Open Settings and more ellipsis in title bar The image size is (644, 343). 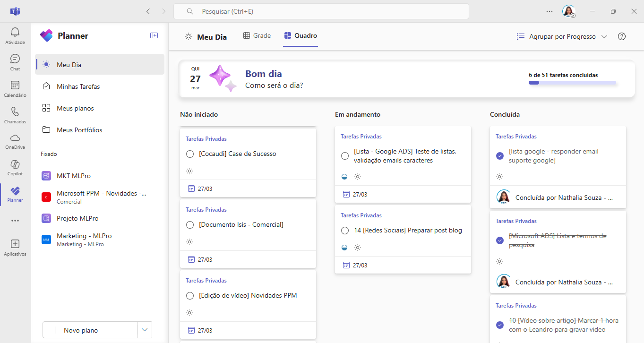[550, 11]
